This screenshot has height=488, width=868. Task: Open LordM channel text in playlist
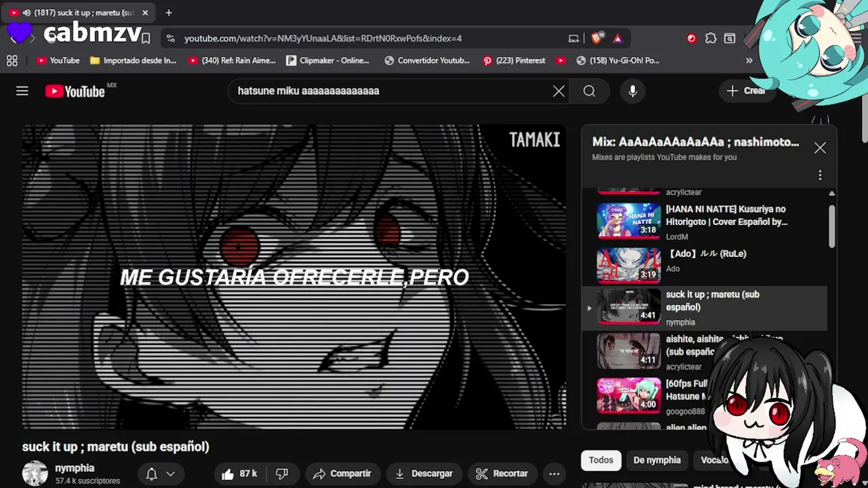[x=677, y=237]
